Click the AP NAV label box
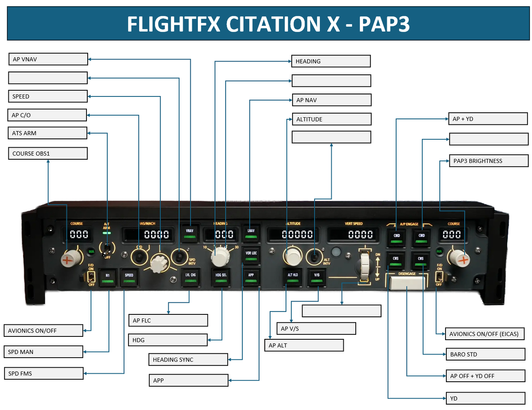Screen dimensions: 532x410 tap(332, 100)
